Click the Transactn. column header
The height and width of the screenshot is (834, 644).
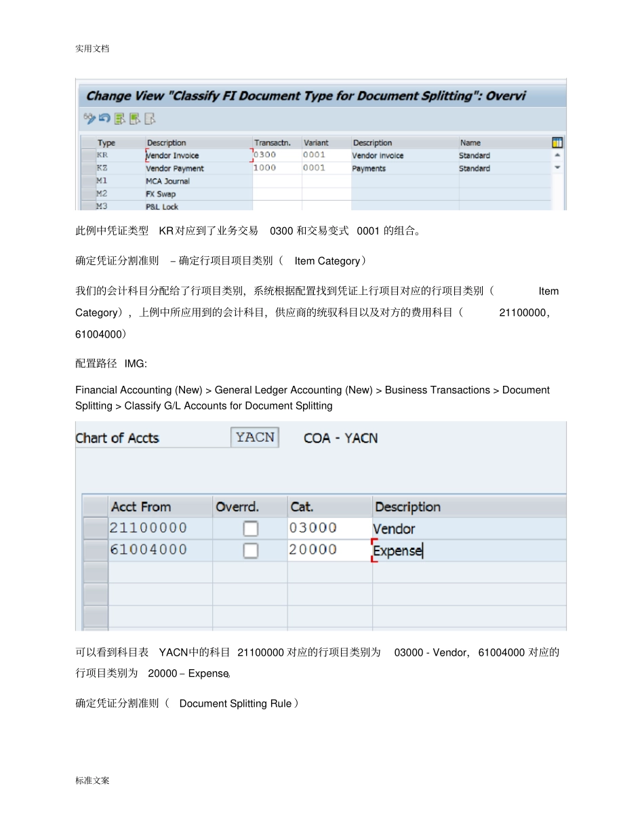point(277,142)
